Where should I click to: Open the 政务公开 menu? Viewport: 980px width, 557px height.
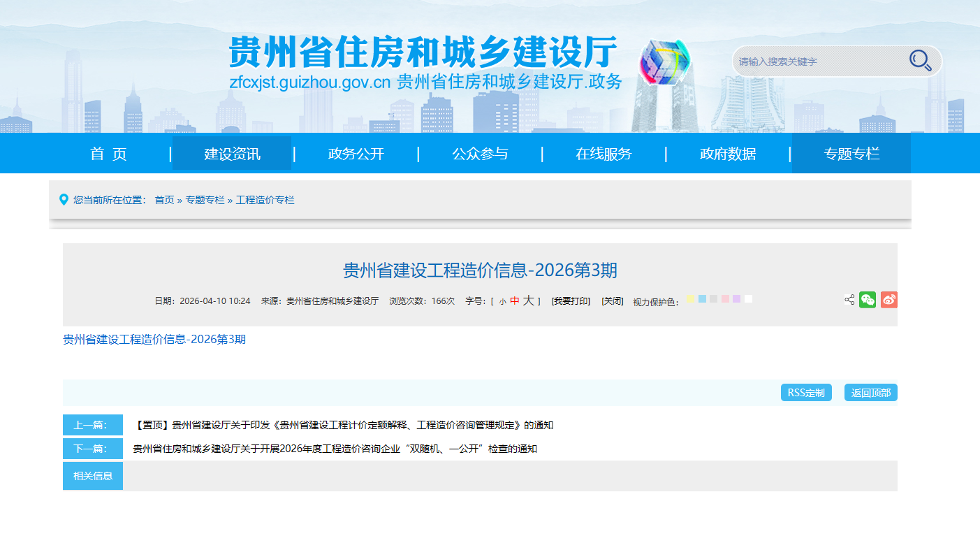pos(356,154)
